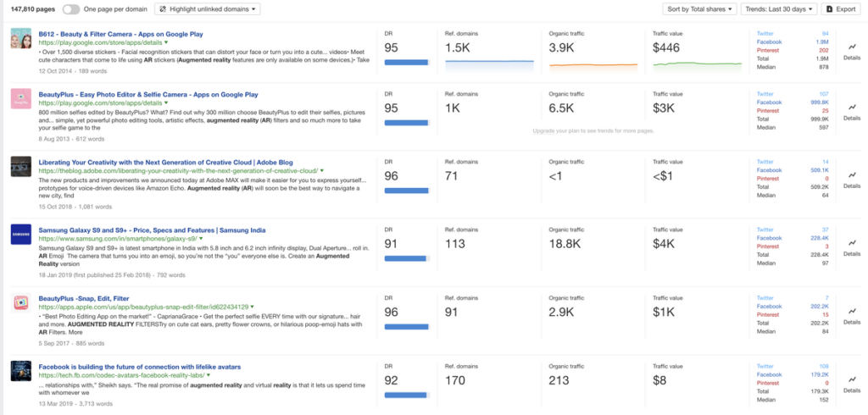Expand URL dropdown arrow for BeautyPlus play.google.com link
The width and height of the screenshot is (868, 415).
pos(165,103)
